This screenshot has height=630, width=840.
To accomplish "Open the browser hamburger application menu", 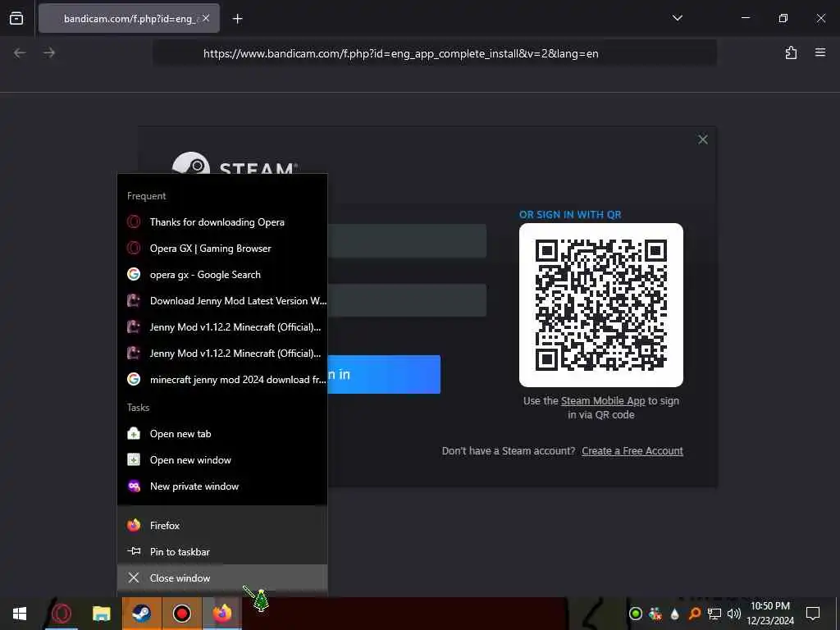I will pos(819,52).
